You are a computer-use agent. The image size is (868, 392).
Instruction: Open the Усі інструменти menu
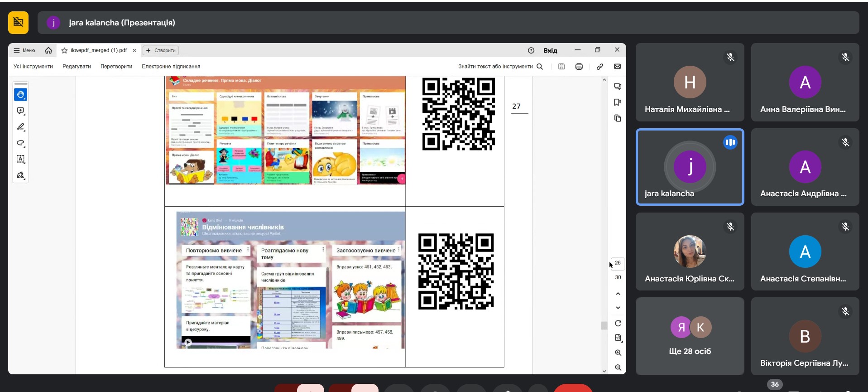point(33,66)
